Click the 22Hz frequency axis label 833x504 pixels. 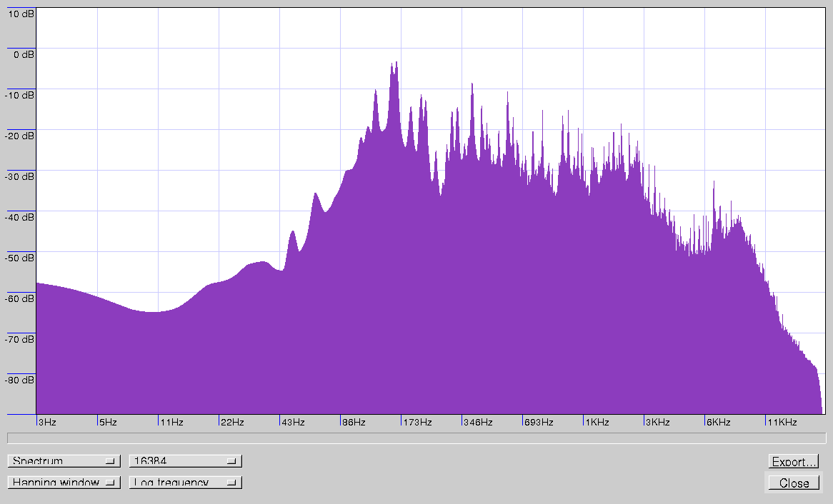tap(232, 423)
